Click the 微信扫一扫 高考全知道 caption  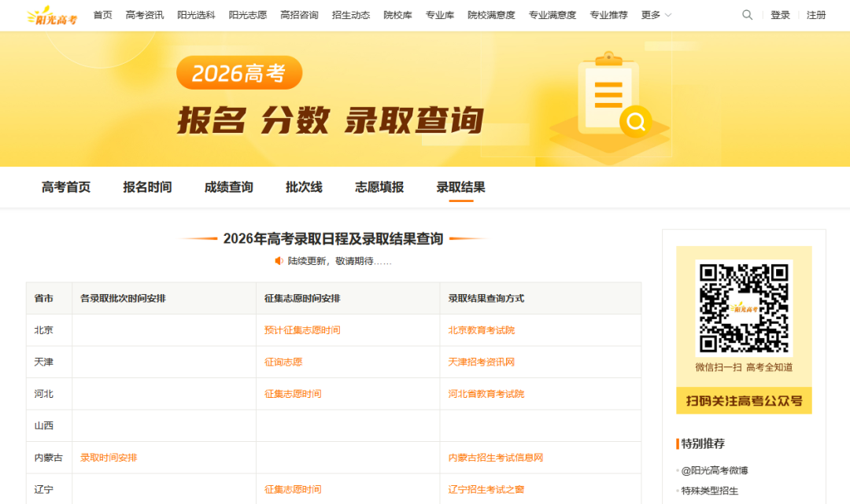744,367
